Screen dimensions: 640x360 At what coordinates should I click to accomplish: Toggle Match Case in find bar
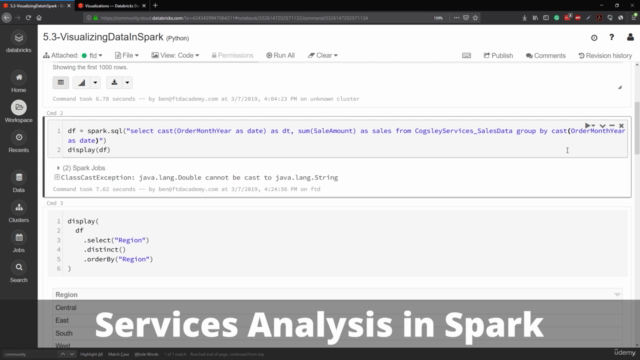pyautogui.click(x=118, y=354)
